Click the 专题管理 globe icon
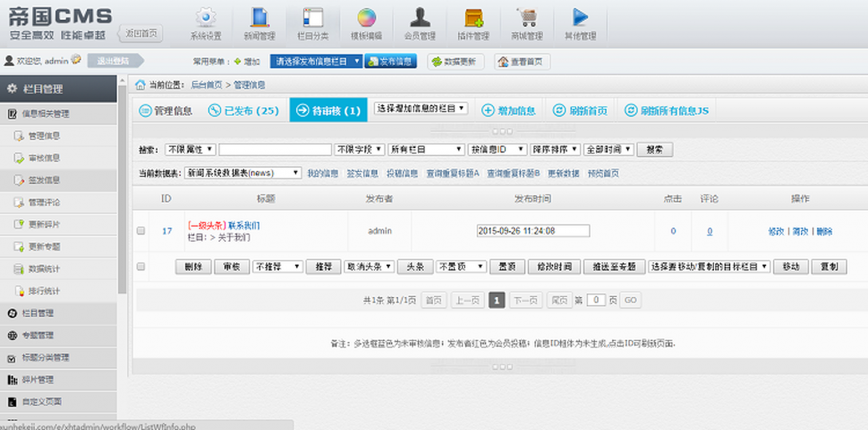868x430 pixels. coord(12,335)
